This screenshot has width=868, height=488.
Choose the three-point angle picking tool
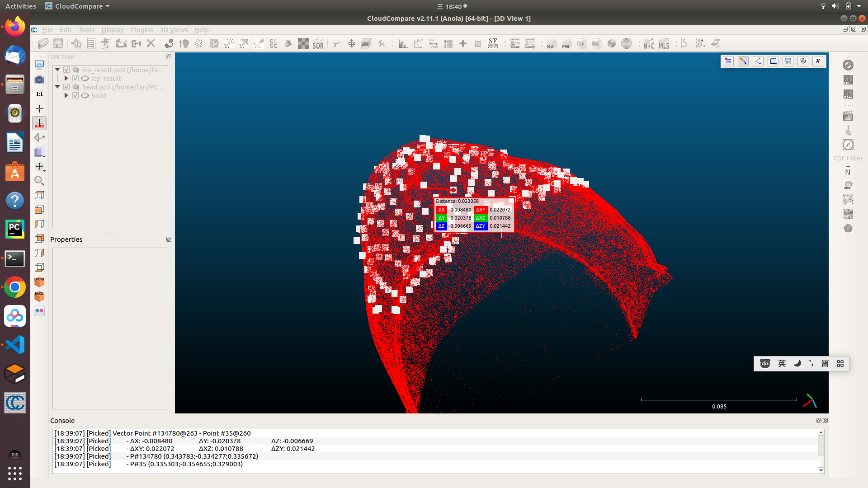(x=758, y=61)
